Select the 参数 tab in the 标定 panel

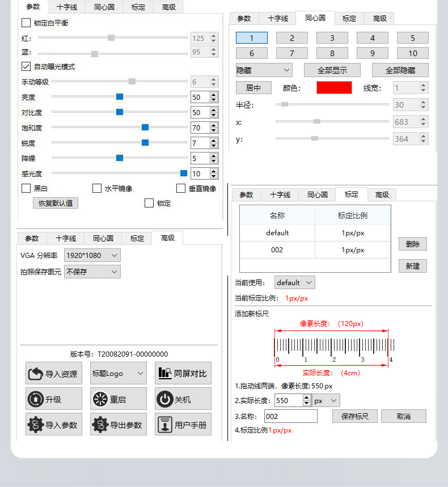point(246,194)
